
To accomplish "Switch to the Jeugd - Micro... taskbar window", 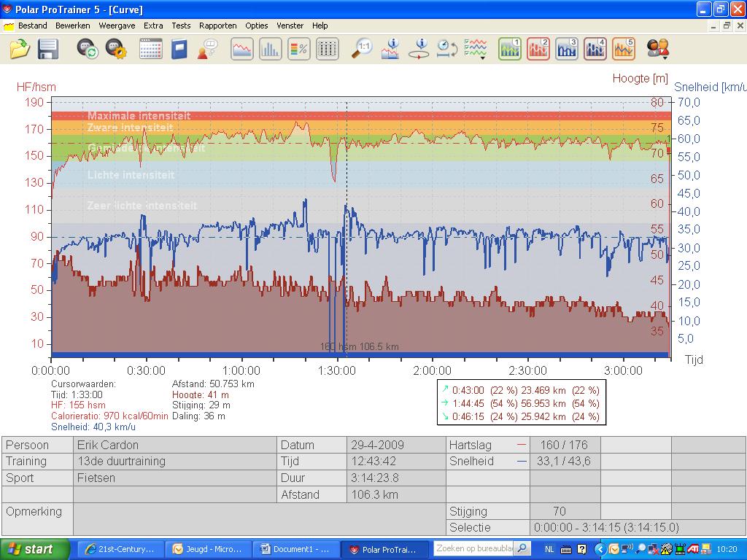I will pyautogui.click(x=208, y=549).
